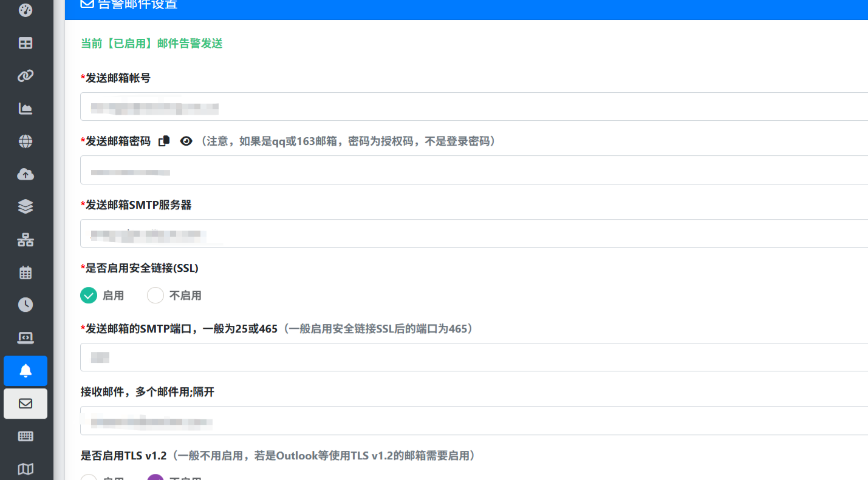Focus the 发送邮箱帐号 input field
The image size is (868, 480).
tap(474, 107)
